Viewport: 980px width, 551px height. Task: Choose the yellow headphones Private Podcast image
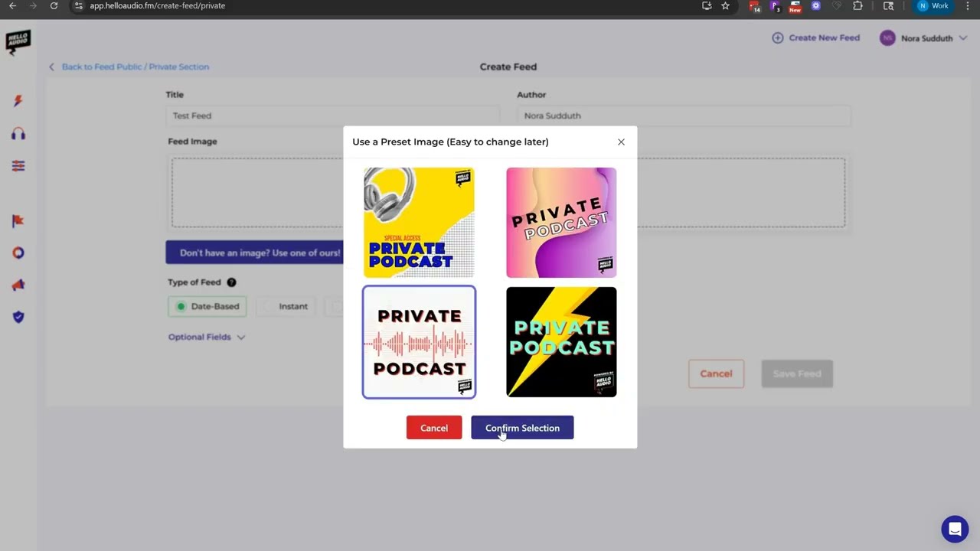click(419, 223)
